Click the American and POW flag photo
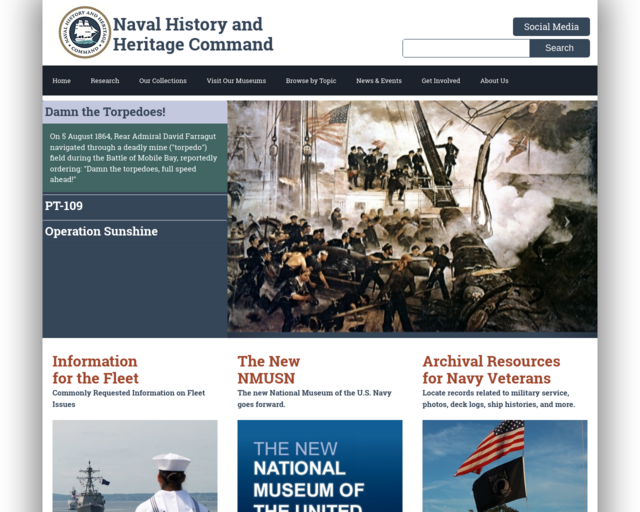 coord(505,466)
